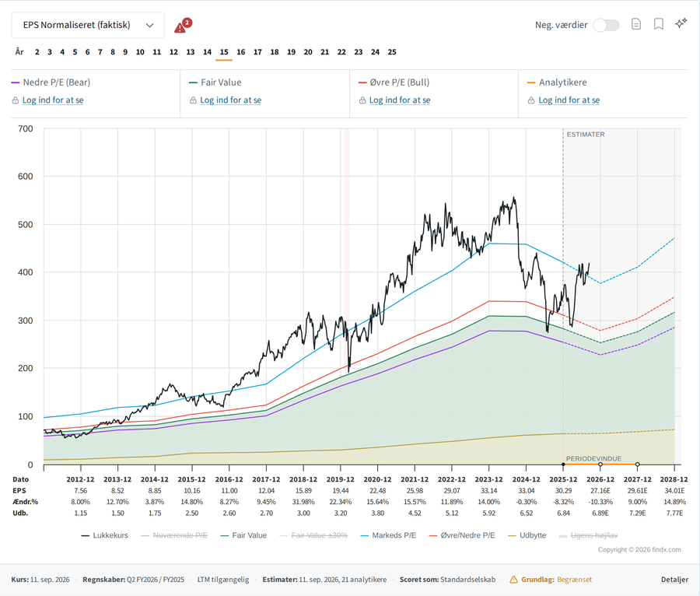
Task: Click EPS value 33.14 for 2023-12
Action: coord(489,491)
